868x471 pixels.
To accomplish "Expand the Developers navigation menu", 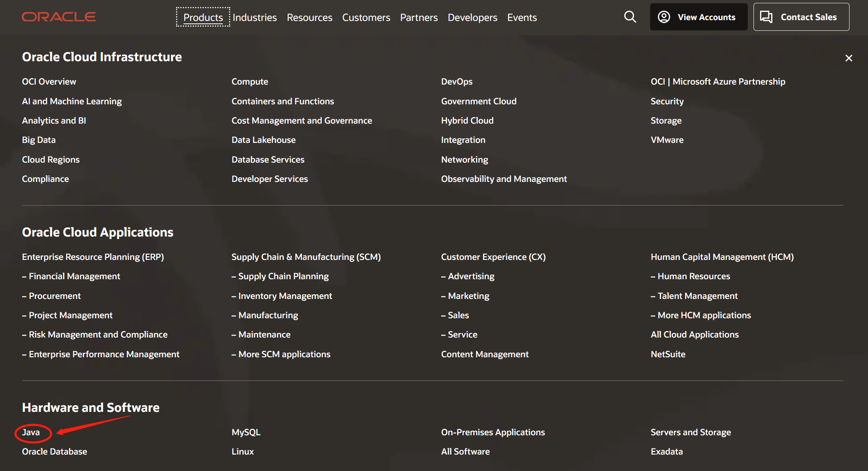I will coord(472,17).
